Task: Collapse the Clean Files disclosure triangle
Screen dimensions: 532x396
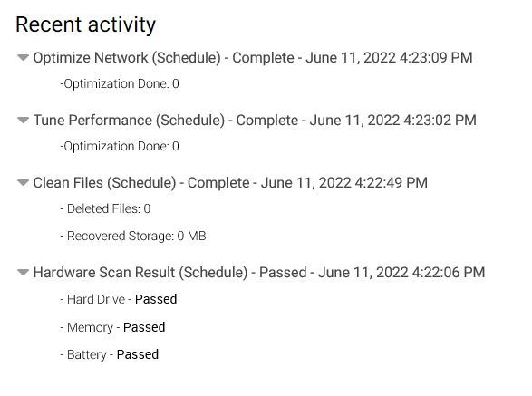Action: 23,183
